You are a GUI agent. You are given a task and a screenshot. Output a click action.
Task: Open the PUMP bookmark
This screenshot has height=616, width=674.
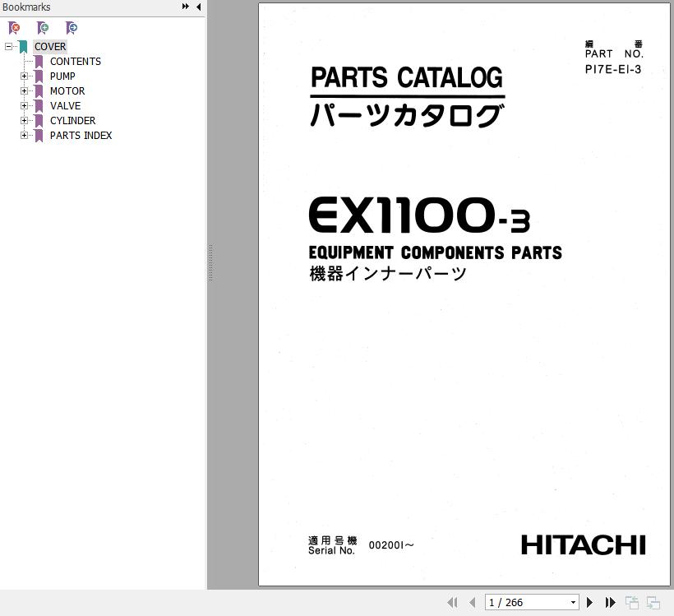coord(62,76)
